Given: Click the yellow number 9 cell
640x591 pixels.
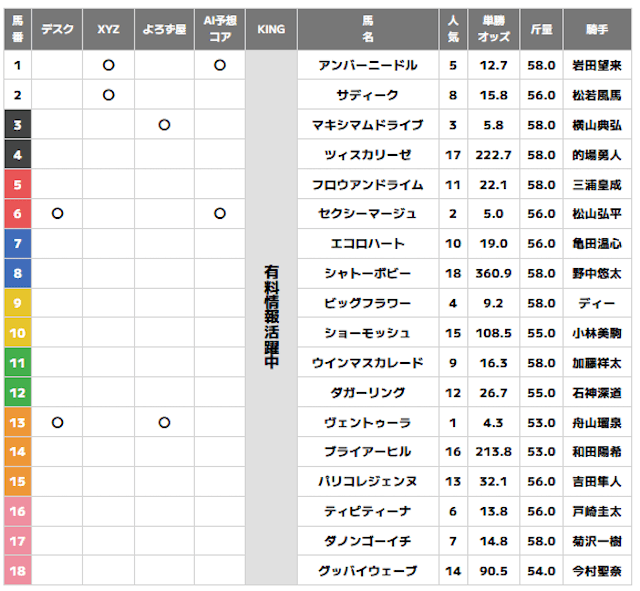Looking at the screenshot, I should tap(18, 303).
